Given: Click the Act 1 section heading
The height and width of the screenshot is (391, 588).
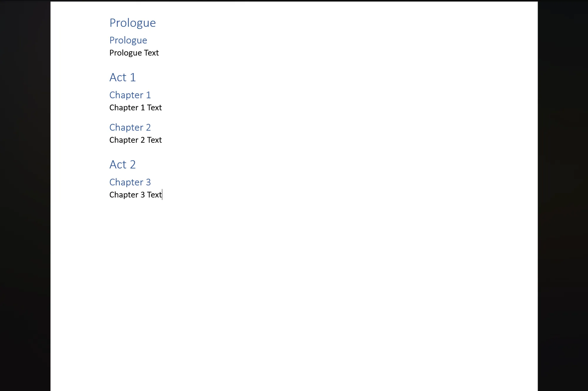Looking at the screenshot, I should (x=123, y=77).
